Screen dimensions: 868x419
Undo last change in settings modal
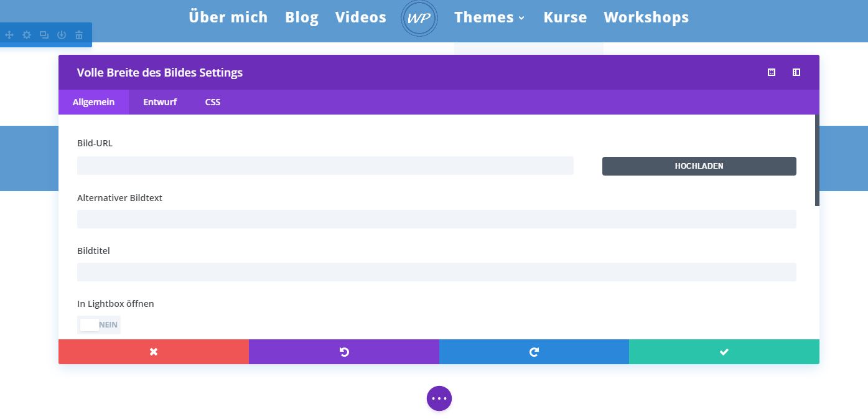tap(344, 352)
